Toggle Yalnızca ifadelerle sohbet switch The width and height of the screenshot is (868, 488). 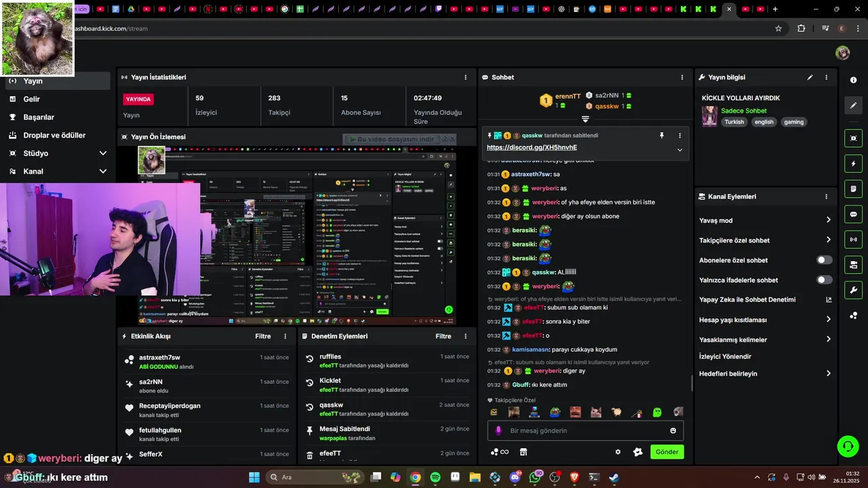click(825, 280)
